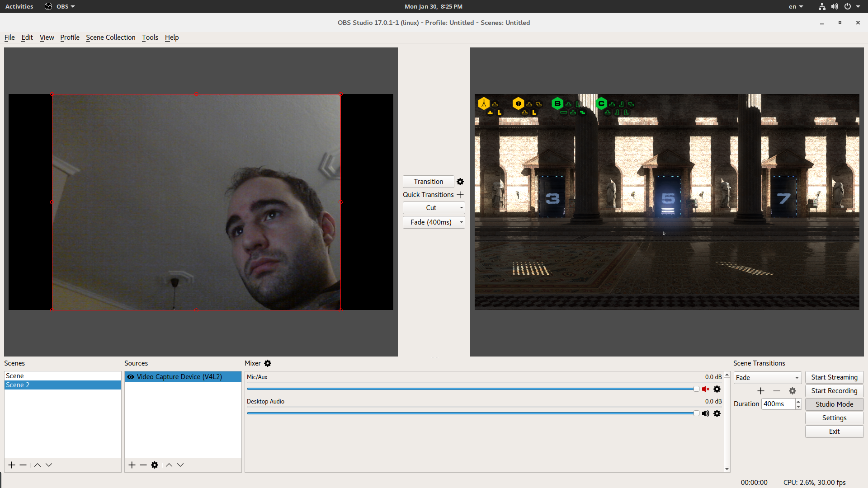Open transition properties gear beside Transition button
The width and height of the screenshot is (868, 488).
click(x=460, y=182)
